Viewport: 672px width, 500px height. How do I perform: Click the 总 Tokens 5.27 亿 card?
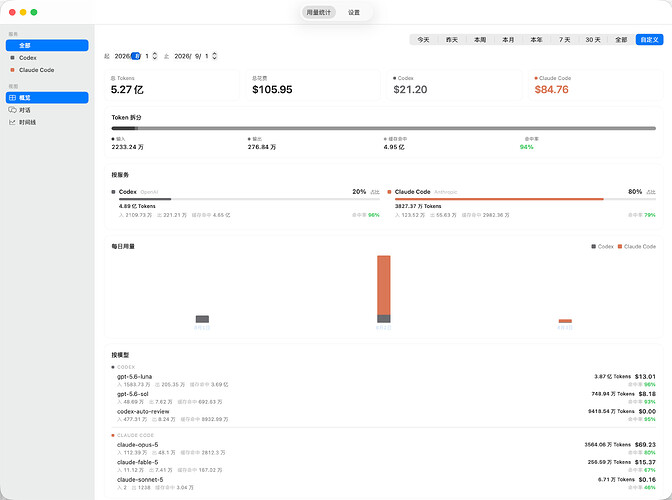(x=172, y=85)
